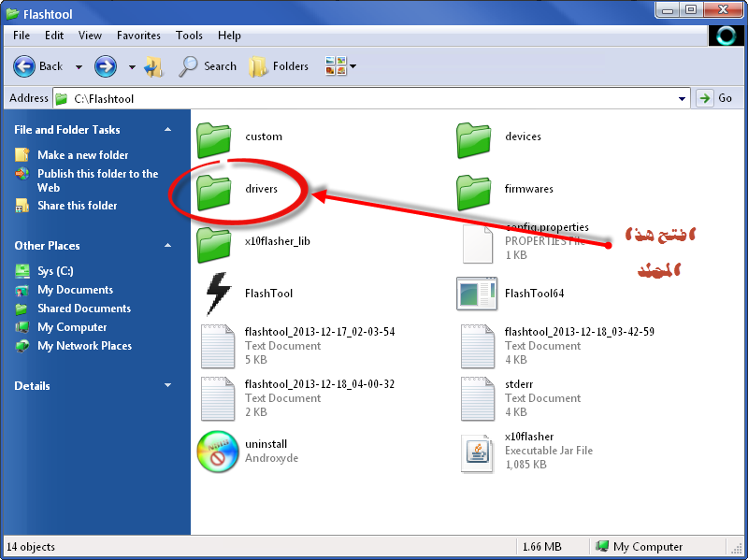Select flashtool_2013-12-18_04-00-32 text document icon

tap(218, 398)
